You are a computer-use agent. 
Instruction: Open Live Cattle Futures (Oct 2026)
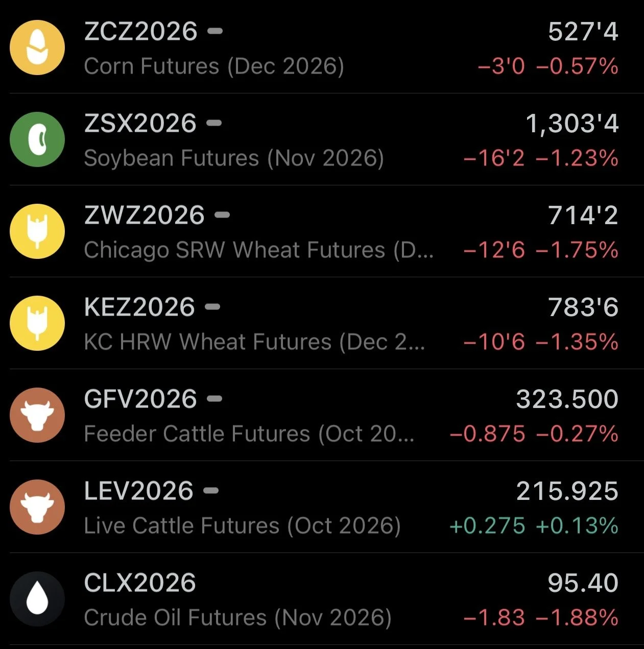pos(243,526)
